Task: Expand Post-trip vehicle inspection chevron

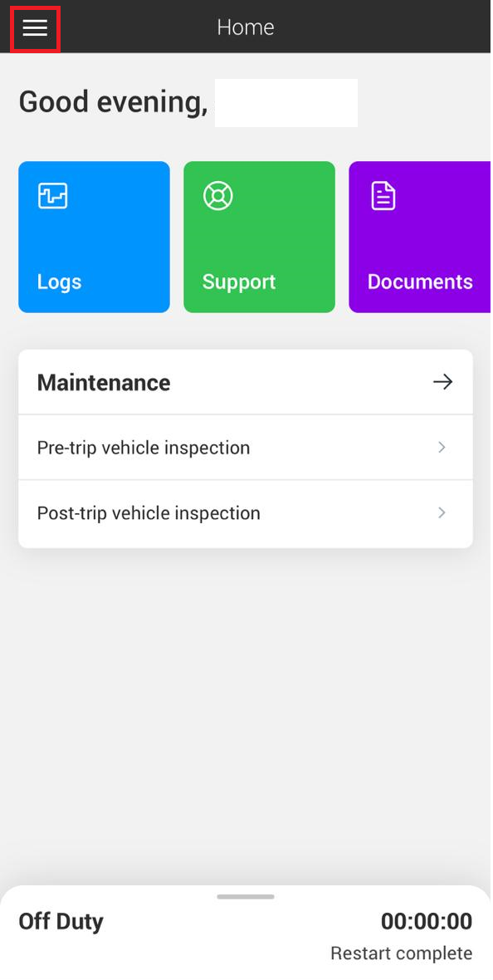Action: point(442,512)
